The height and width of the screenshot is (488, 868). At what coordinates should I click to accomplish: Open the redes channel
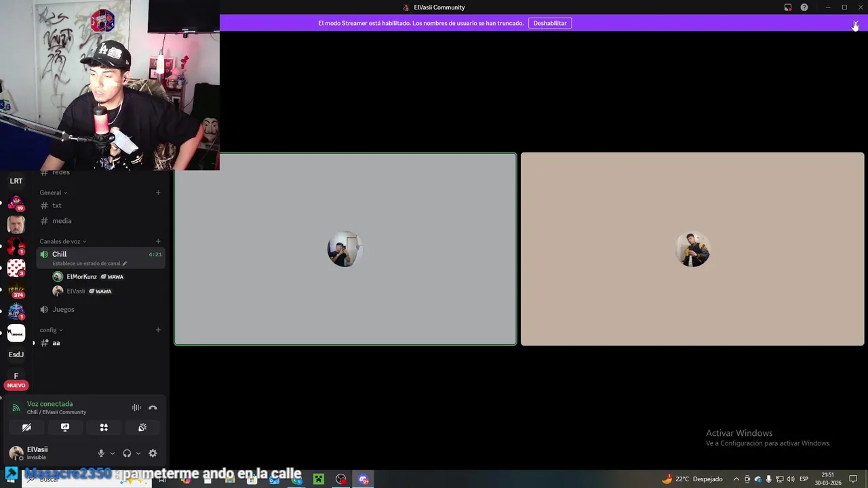[100, 173]
